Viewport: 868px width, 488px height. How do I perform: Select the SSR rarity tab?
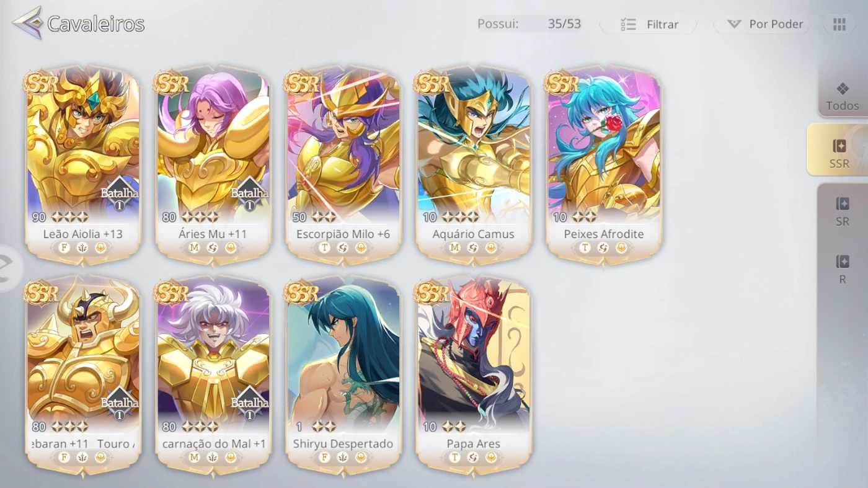(x=838, y=153)
